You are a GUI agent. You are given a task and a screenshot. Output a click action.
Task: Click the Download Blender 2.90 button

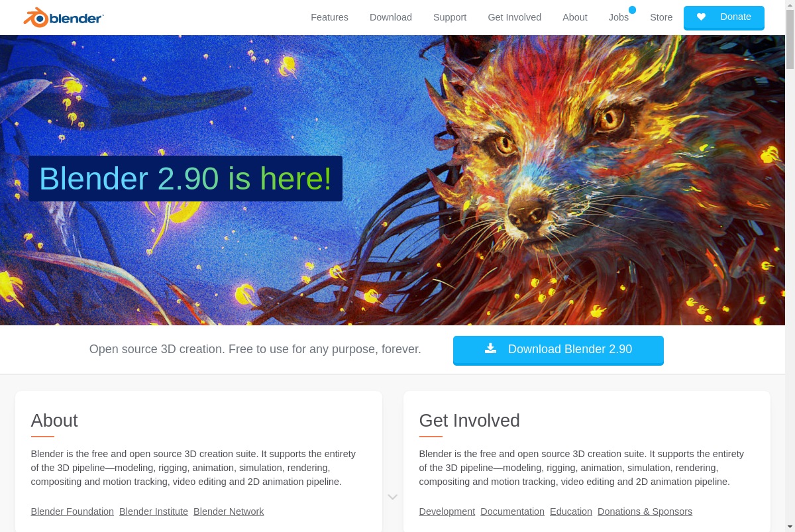[x=558, y=350]
